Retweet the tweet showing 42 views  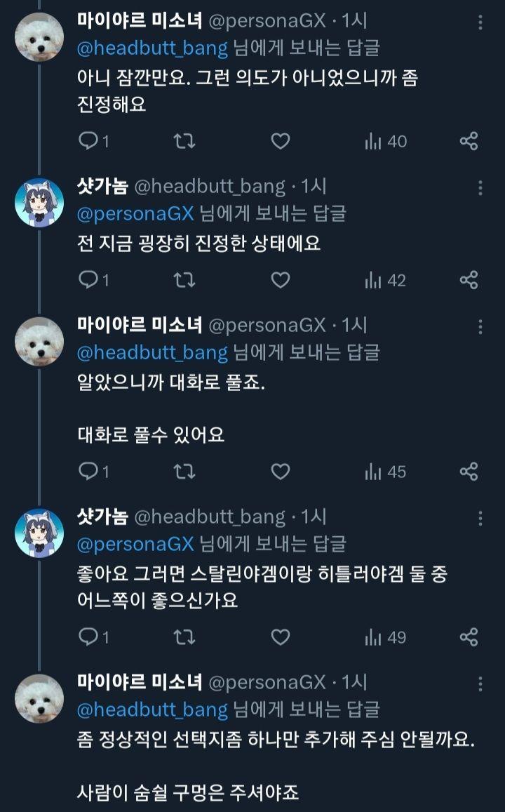[x=184, y=281]
